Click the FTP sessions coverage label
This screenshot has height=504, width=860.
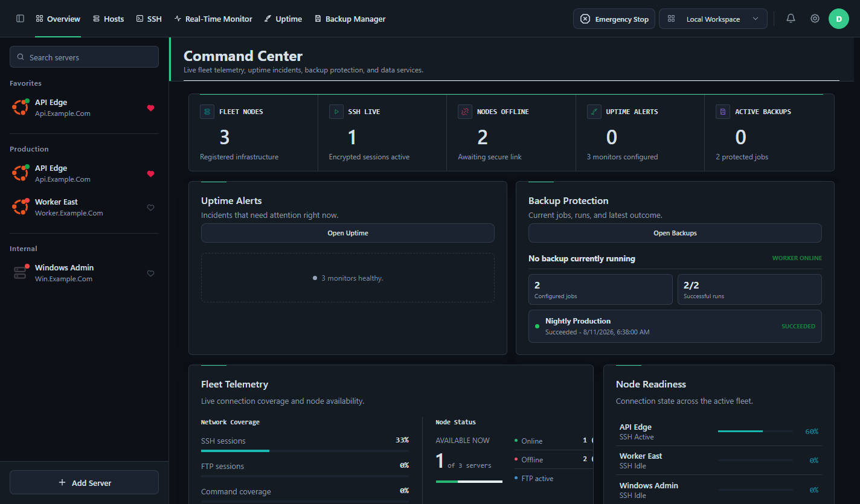pos(222,466)
